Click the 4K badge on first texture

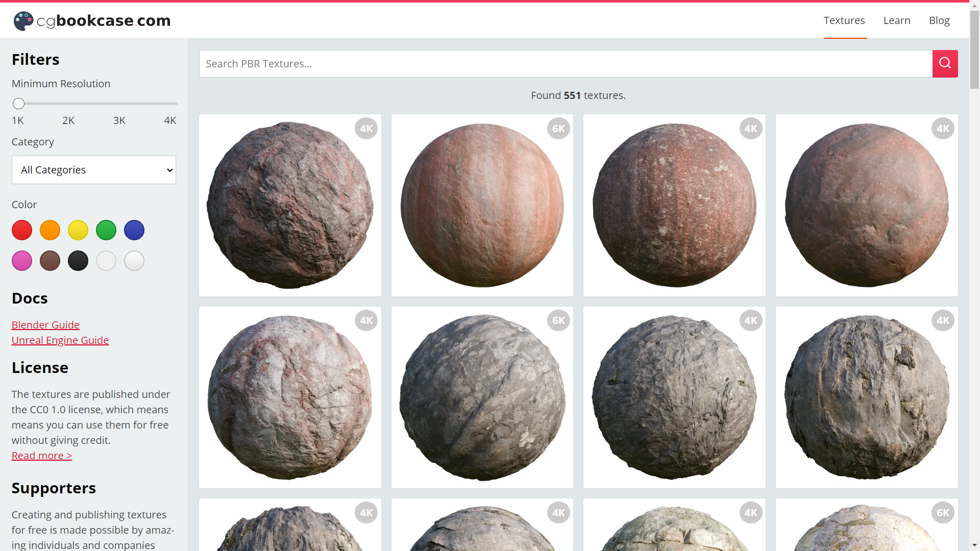click(366, 129)
